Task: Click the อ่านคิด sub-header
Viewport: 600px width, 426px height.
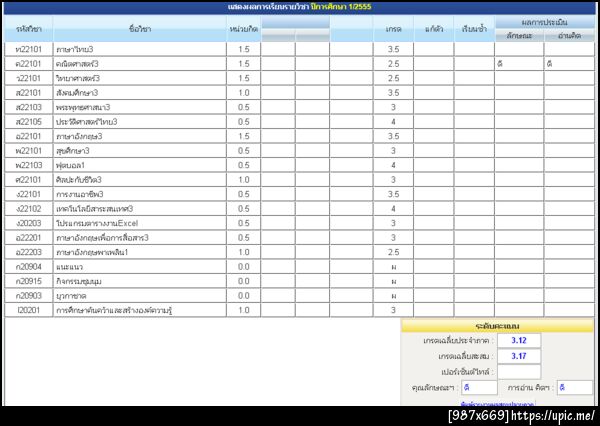Action: [x=569, y=36]
